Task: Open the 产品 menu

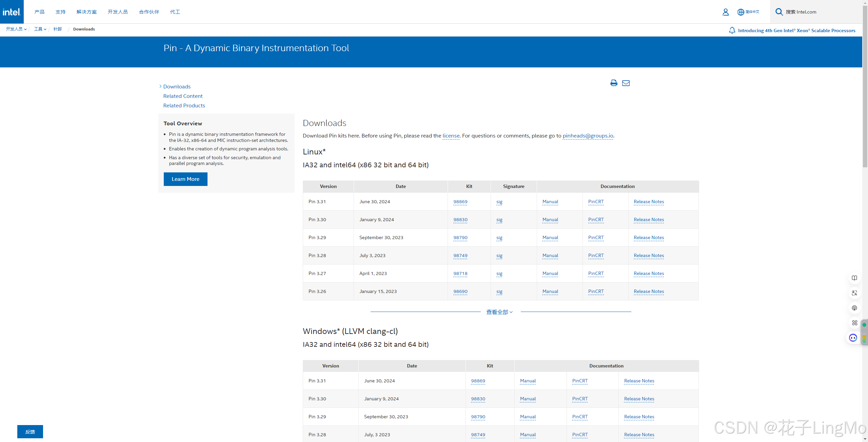Action: pos(39,12)
